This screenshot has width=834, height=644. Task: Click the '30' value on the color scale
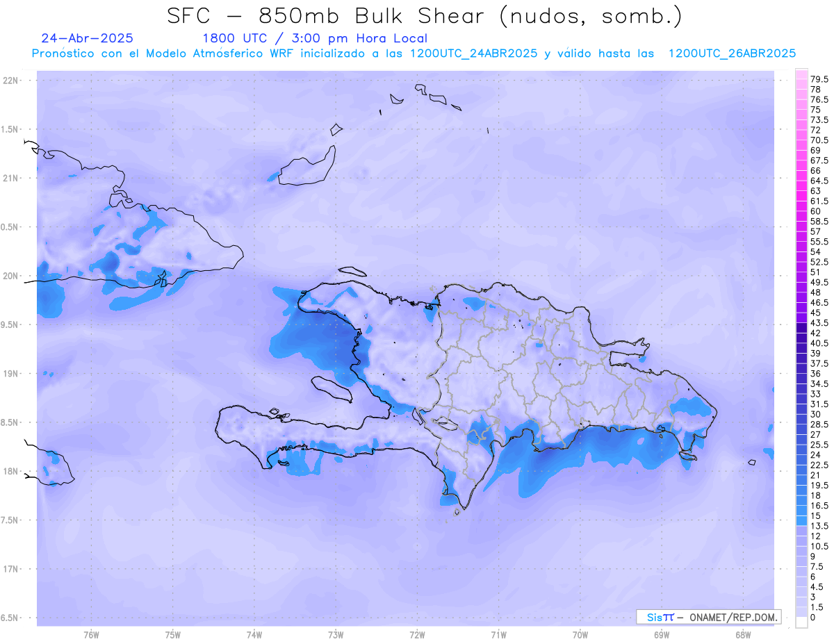coord(816,414)
